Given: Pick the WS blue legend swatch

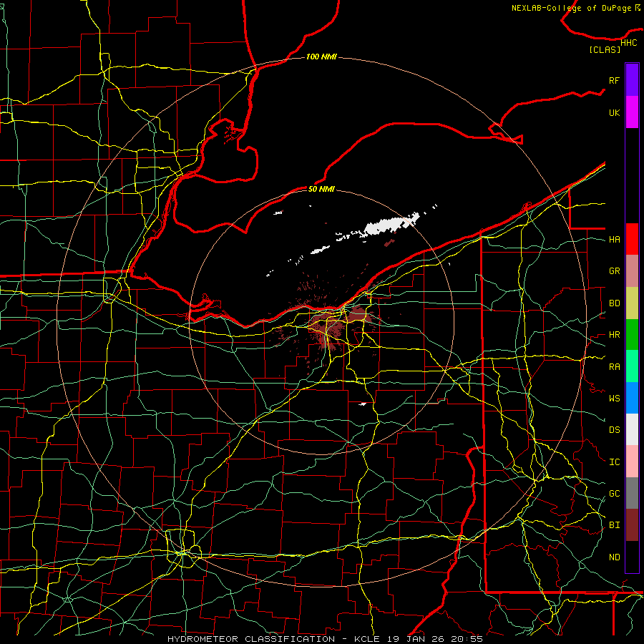Looking at the screenshot, I should [x=632, y=398].
